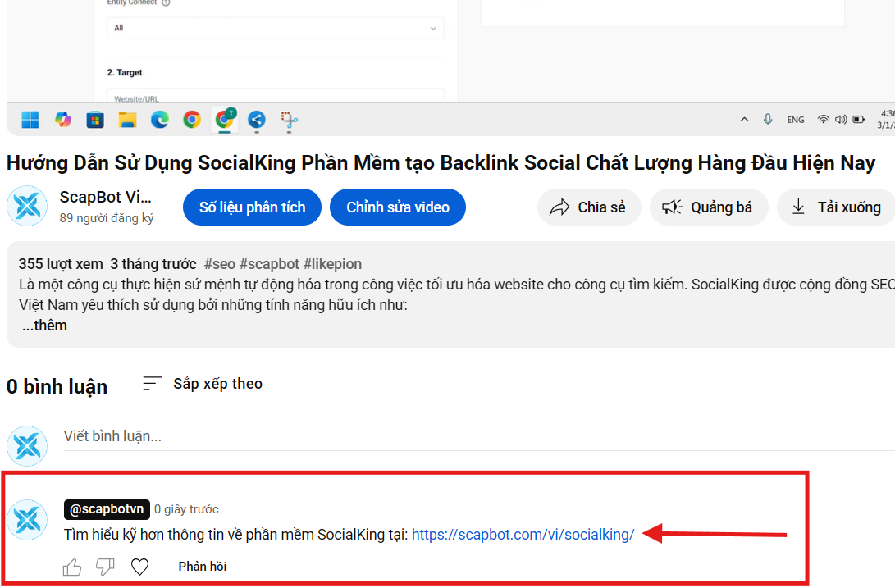Switch to active Chrome profile window with badge
This screenshot has height=588, width=895.
[225, 119]
